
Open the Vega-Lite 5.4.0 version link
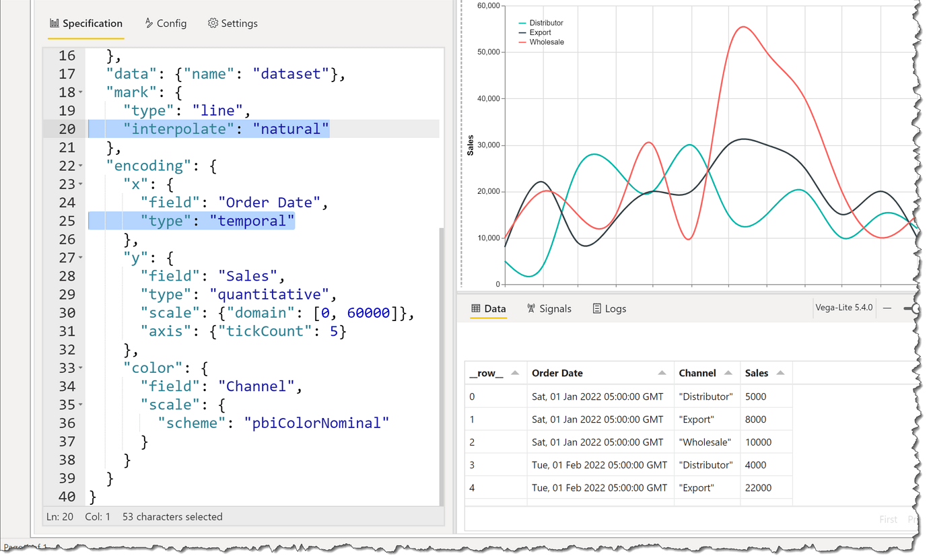pyautogui.click(x=845, y=308)
